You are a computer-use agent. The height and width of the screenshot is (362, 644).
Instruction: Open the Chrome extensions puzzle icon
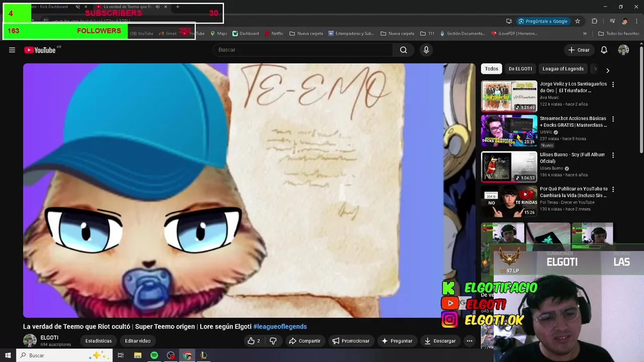click(x=595, y=21)
